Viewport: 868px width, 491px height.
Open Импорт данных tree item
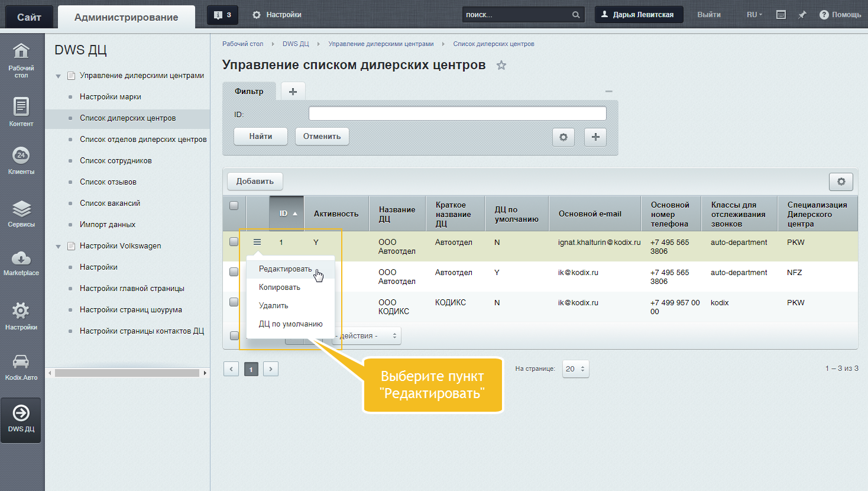click(108, 225)
